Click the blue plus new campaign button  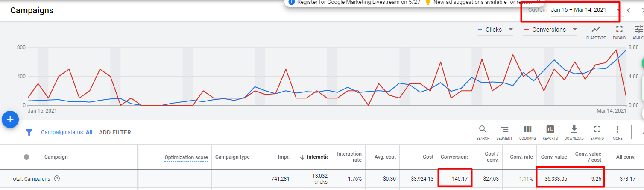(10, 120)
